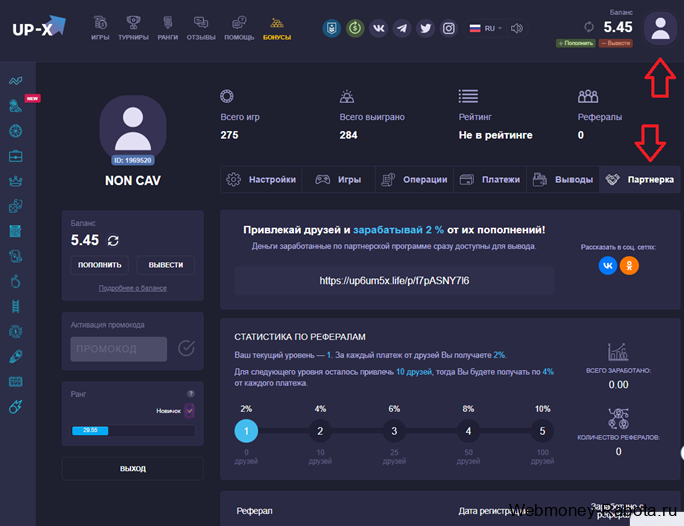The height and width of the screenshot is (526, 684).
Task: Open Twitter link in header
Action: pyautogui.click(x=425, y=28)
